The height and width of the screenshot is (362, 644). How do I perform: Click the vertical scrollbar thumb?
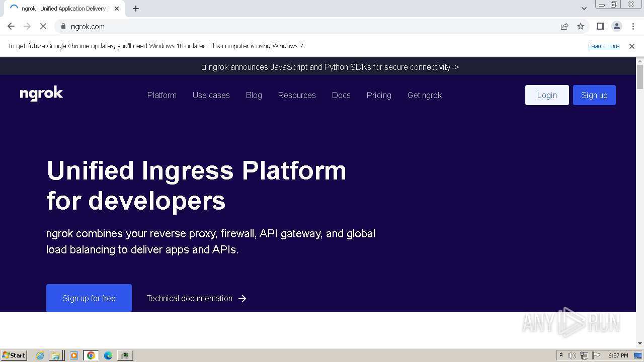pyautogui.click(x=640, y=76)
